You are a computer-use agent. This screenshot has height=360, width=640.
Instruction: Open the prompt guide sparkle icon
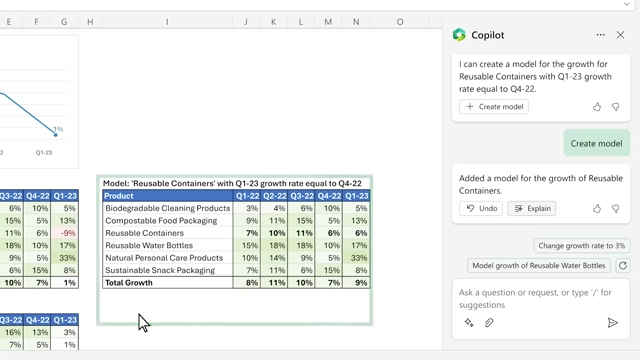pyautogui.click(x=469, y=323)
